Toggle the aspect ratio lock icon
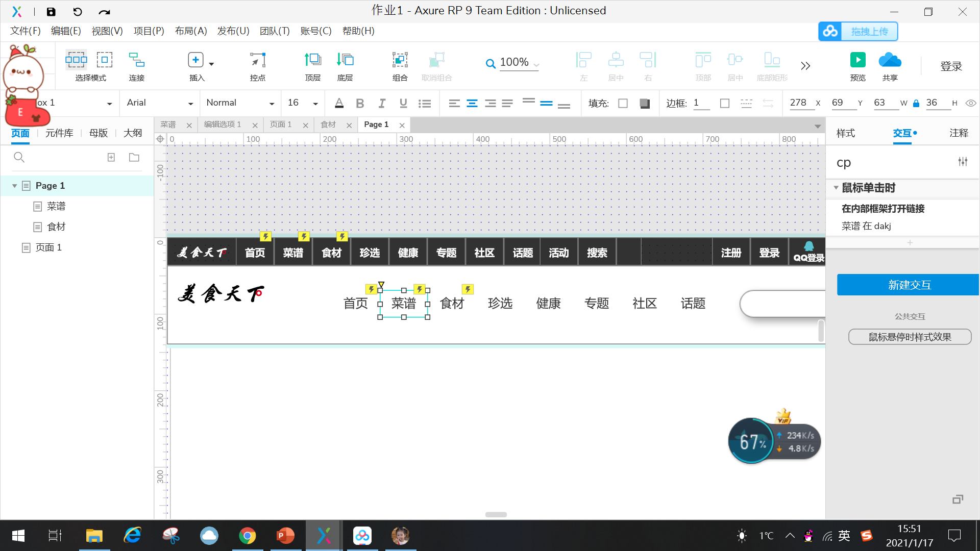 pyautogui.click(x=916, y=104)
